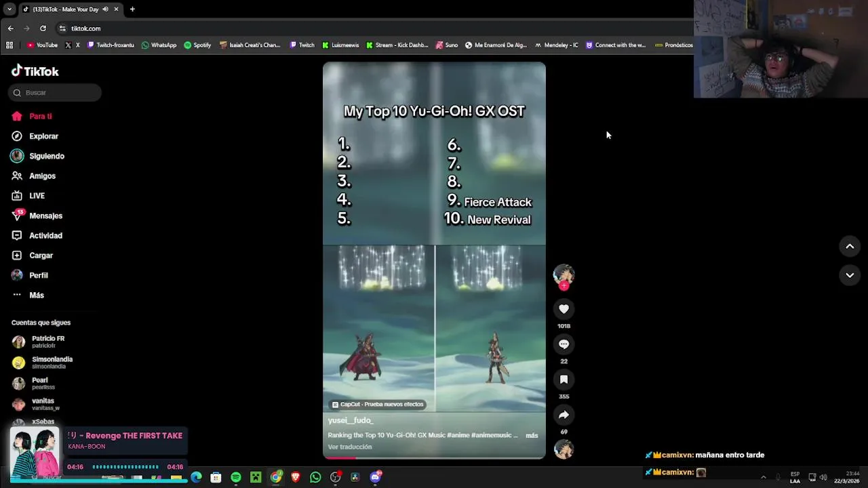Open Microsoft Store from taskbar
The width and height of the screenshot is (868, 488).
216,478
